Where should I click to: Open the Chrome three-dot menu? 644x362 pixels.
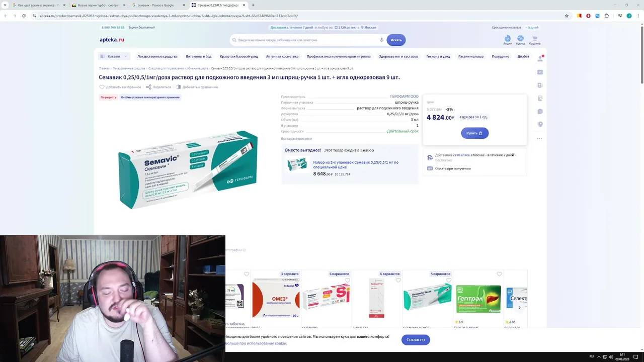[638, 16]
